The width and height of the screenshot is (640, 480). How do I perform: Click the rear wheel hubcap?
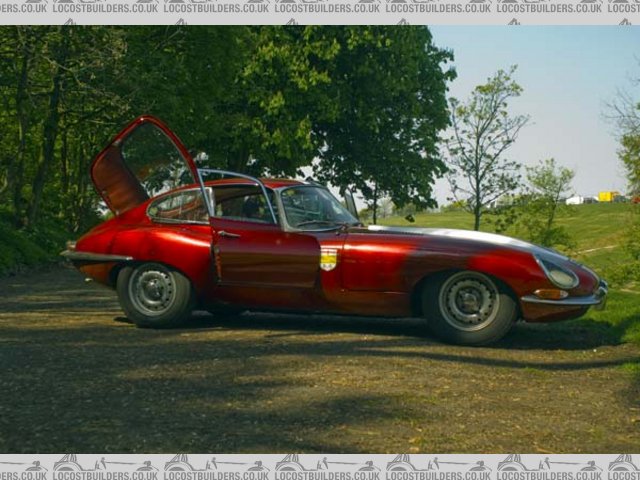point(152,291)
